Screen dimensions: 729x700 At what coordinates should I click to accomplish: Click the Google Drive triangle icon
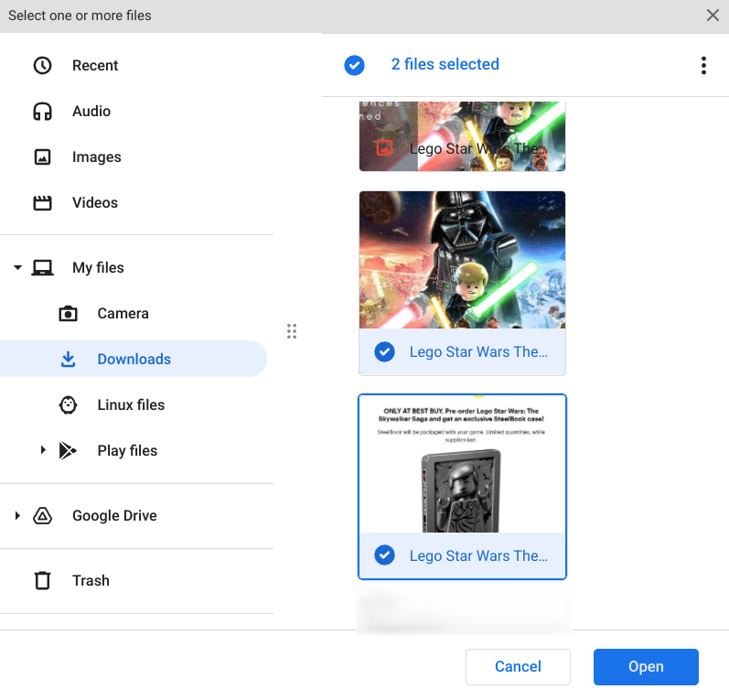click(x=42, y=516)
